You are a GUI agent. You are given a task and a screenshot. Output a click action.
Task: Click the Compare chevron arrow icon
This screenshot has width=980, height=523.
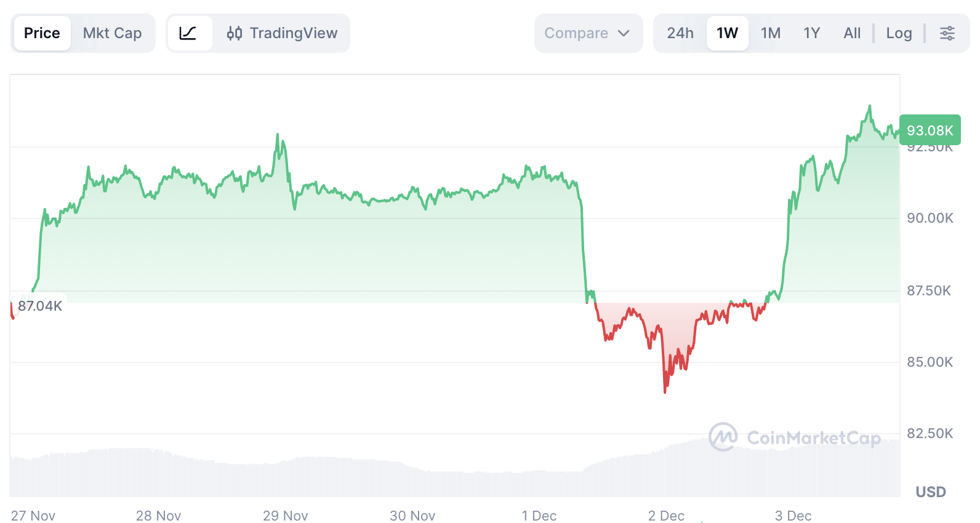point(624,34)
